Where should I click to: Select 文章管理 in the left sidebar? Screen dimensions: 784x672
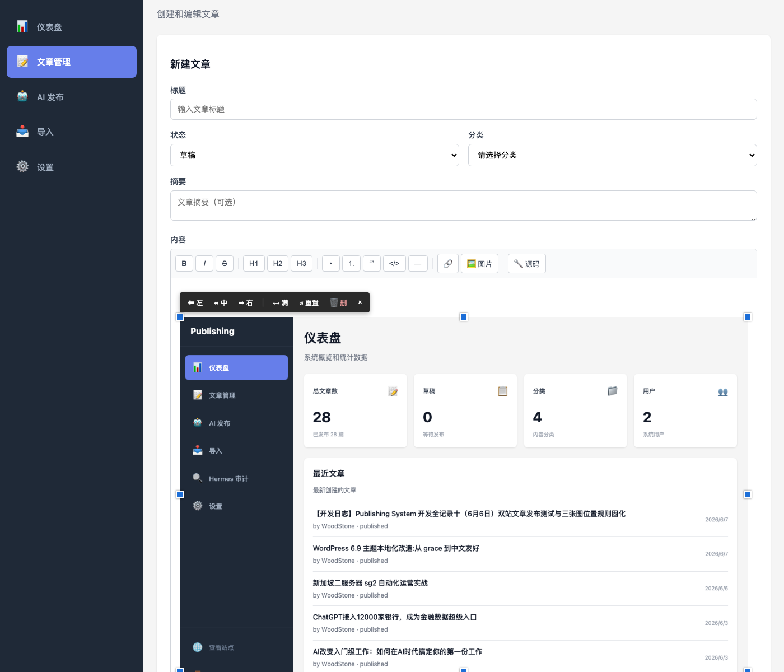(72, 62)
